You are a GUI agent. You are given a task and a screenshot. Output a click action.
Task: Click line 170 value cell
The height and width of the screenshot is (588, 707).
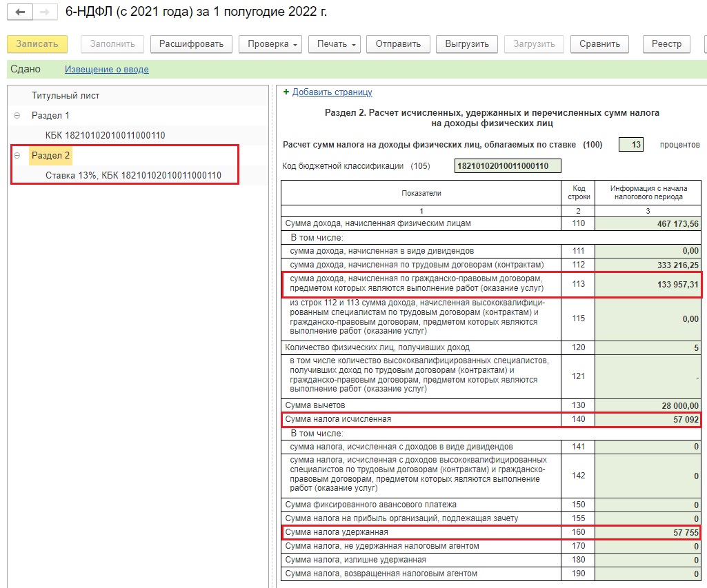point(648,546)
